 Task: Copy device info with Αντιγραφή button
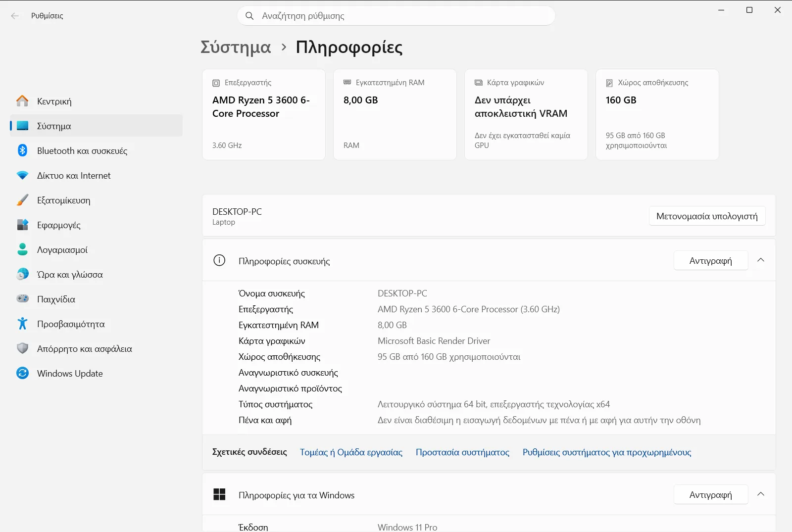(710, 260)
